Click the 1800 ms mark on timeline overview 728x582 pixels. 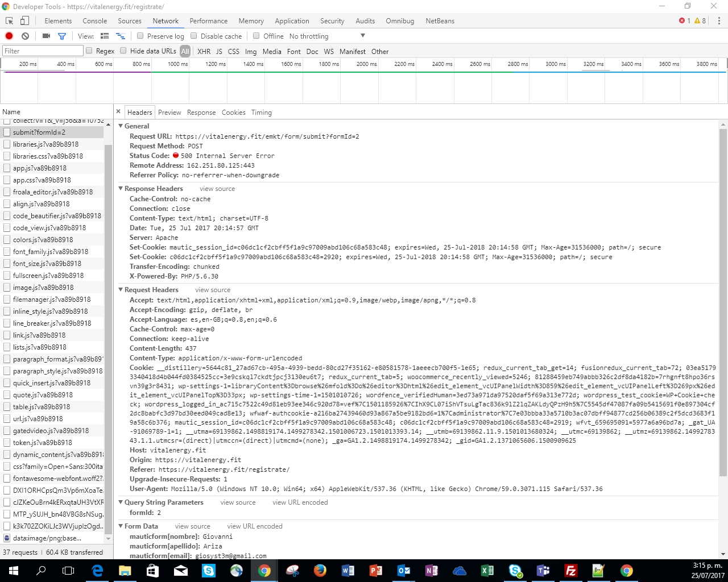point(328,64)
